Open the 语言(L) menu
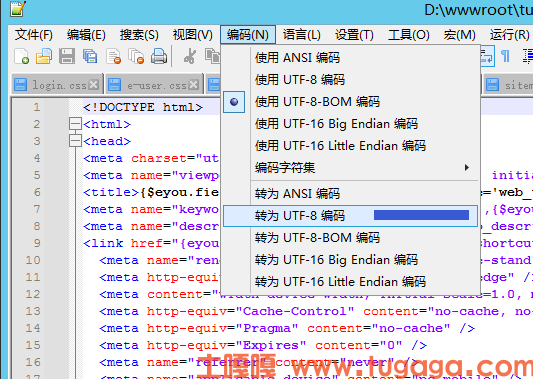Image resolution: width=533 pixels, height=379 pixels. click(x=302, y=35)
